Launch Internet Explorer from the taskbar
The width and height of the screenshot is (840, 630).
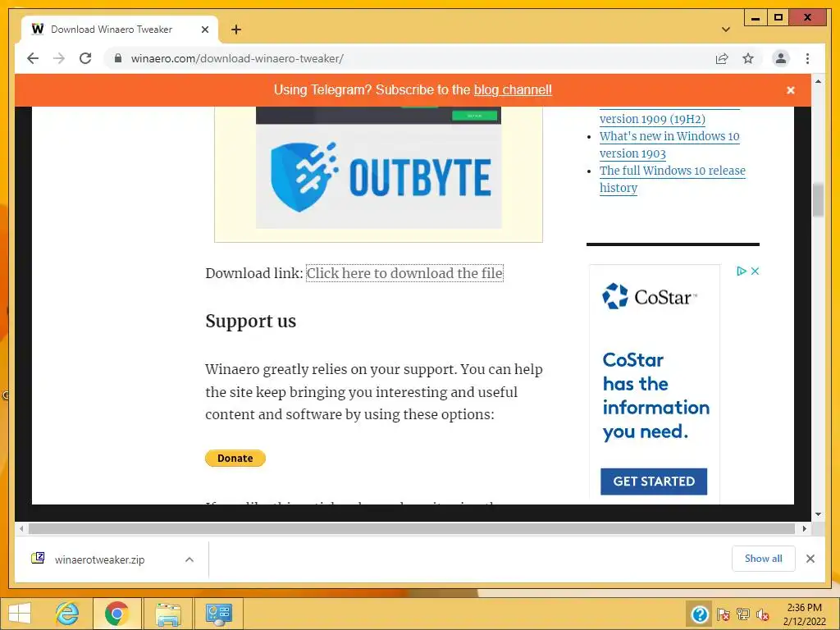[x=67, y=614]
